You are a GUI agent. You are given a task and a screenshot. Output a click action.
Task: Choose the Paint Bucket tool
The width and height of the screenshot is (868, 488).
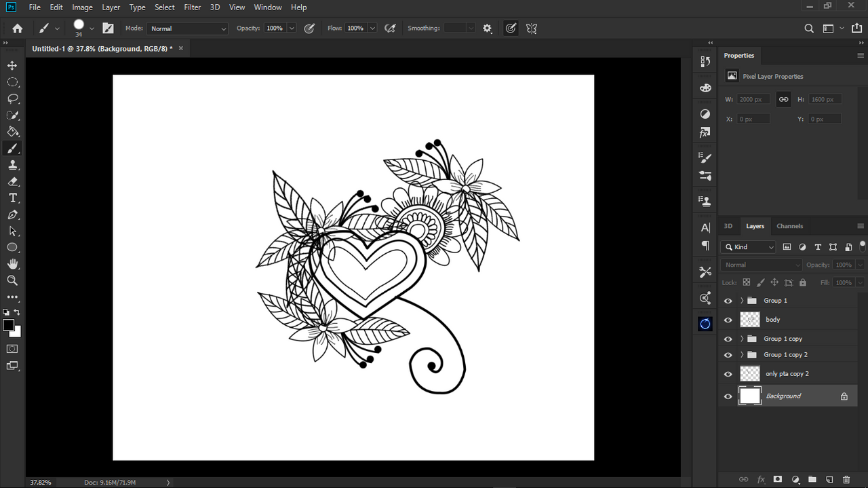(x=12, y=132)
